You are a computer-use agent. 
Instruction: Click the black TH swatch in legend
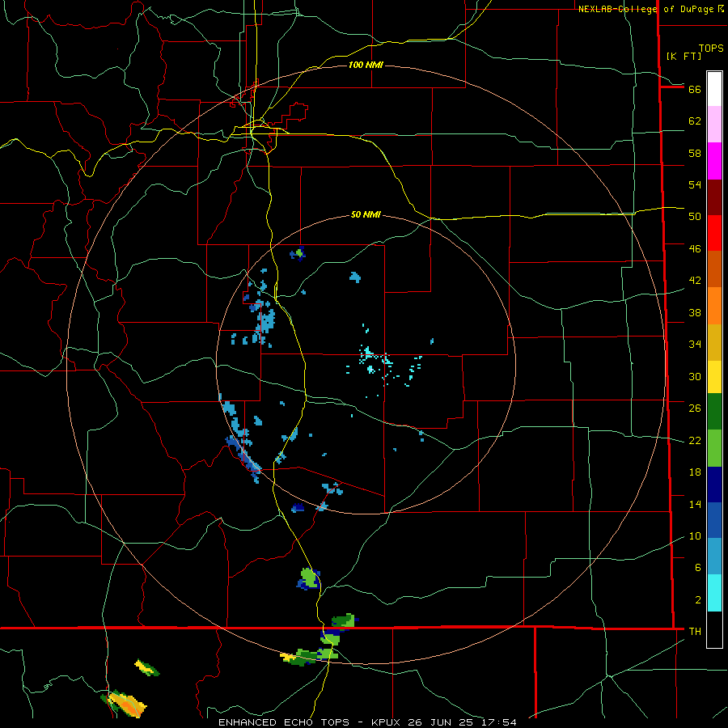click(714, 629)
